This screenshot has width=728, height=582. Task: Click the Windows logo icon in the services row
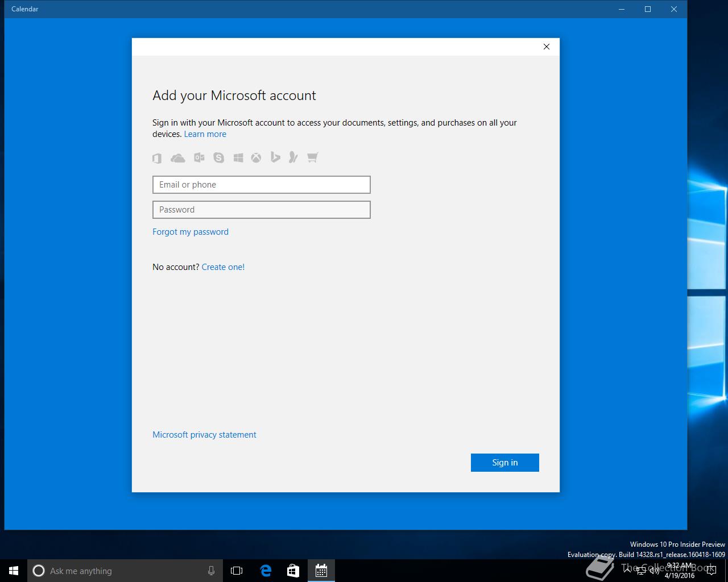point(238,157)
